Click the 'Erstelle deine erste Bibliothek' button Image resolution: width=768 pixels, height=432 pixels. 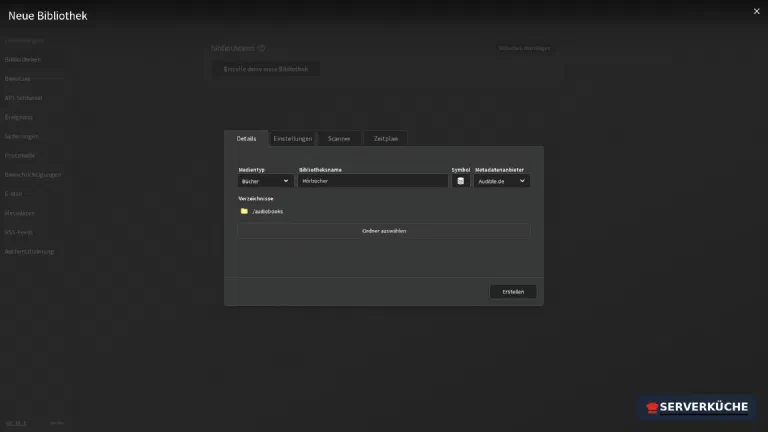[266, 69]
